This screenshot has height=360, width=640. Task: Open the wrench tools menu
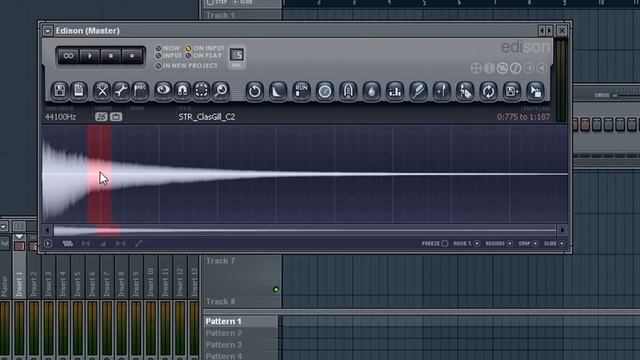tap(121, 91)
